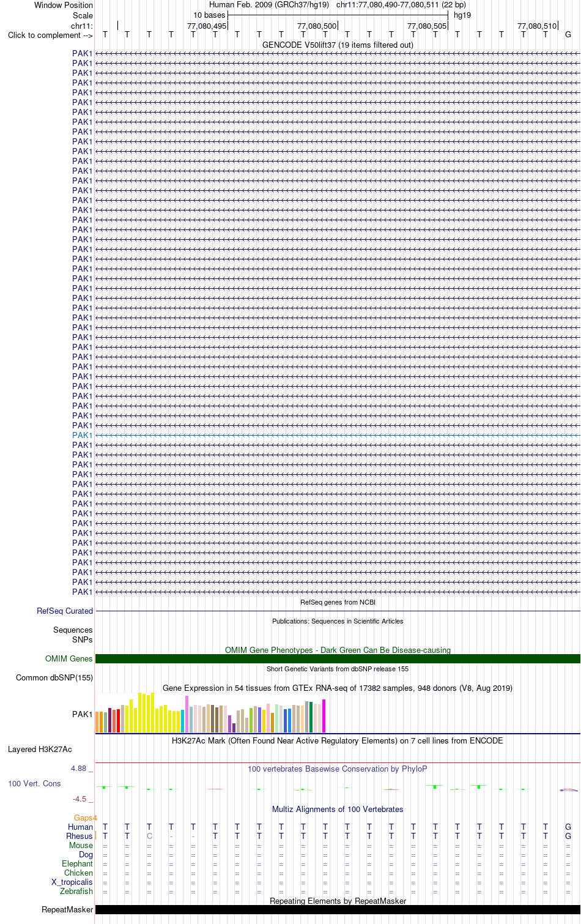Select the light-blue highlighted PAK1 transcript label
The height and width of the screenshot is (924, 581).
[x=83, y=435]
